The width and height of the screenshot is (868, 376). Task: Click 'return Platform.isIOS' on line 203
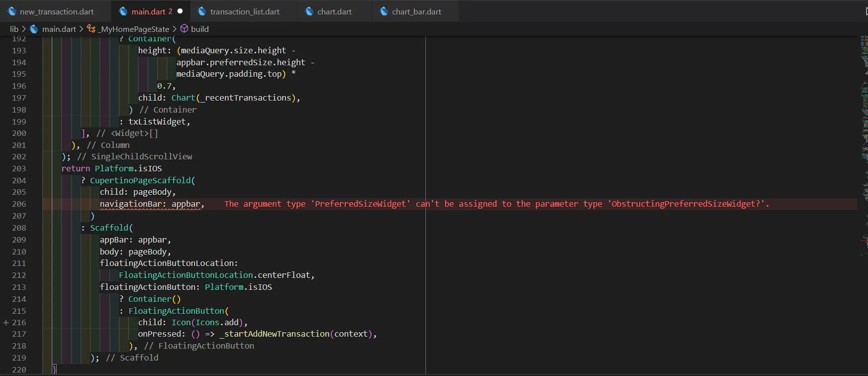point(111,168)
